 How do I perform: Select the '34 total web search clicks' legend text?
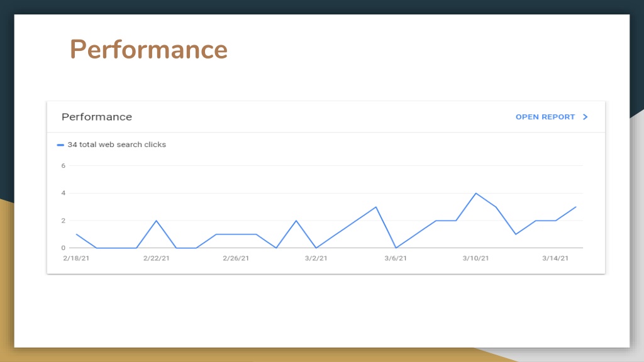(116, 145)
